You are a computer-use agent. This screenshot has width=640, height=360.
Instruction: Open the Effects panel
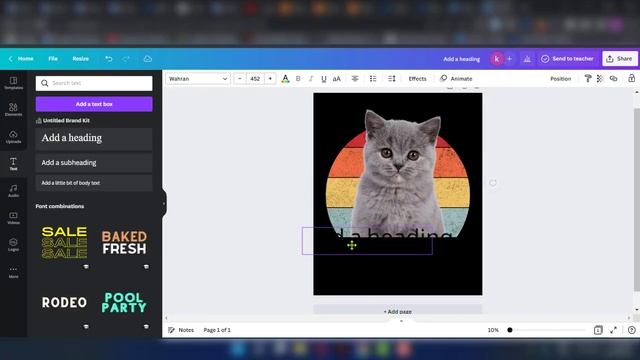[x=418, y=79]
